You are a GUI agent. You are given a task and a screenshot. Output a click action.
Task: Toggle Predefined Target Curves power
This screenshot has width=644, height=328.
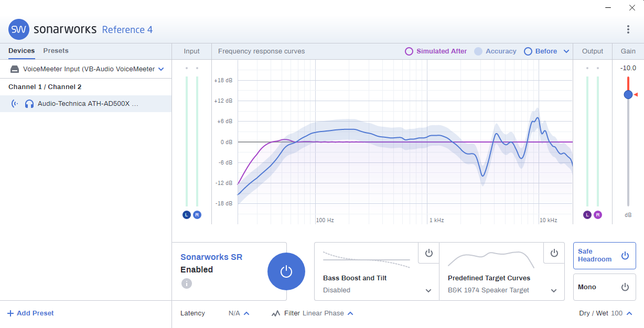coord(554,253)
